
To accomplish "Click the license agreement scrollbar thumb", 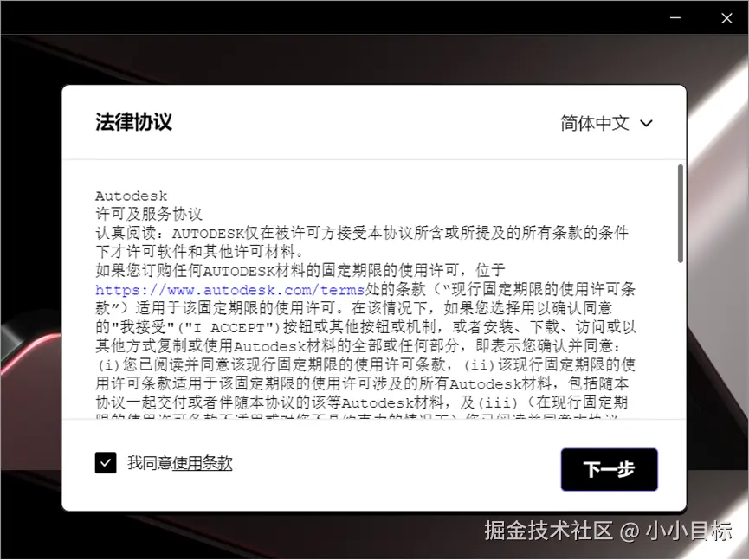I will 681,214.
